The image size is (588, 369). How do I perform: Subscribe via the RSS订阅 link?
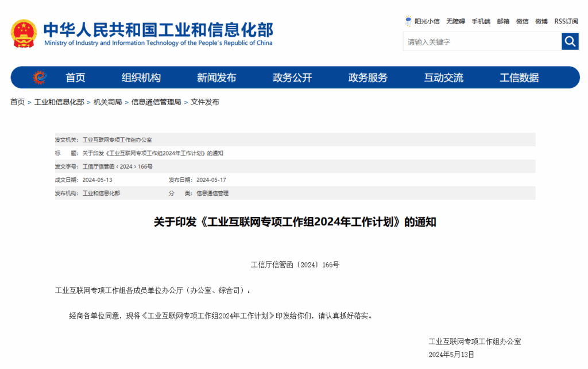[x=566, y=21]
